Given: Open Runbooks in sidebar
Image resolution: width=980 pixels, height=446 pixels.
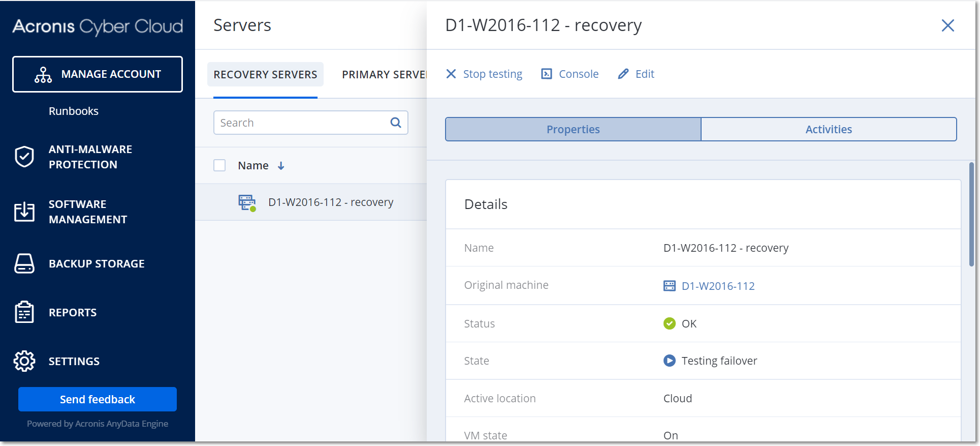Looking at the screenshot, I should 74,111.
